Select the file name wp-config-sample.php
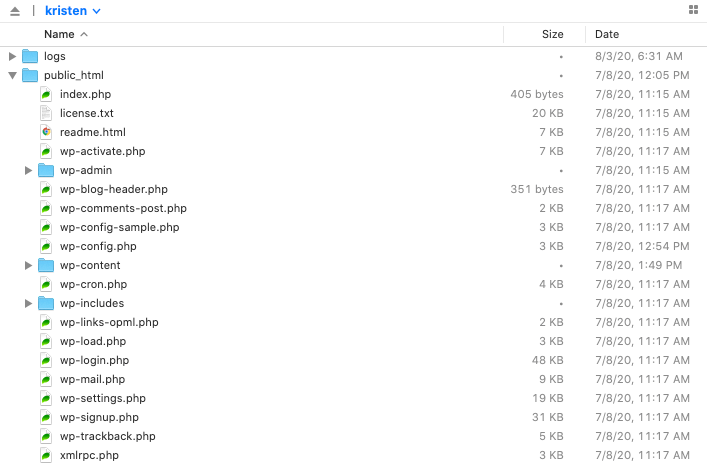Viewport: 707px width, 476px height. point(119,227)
